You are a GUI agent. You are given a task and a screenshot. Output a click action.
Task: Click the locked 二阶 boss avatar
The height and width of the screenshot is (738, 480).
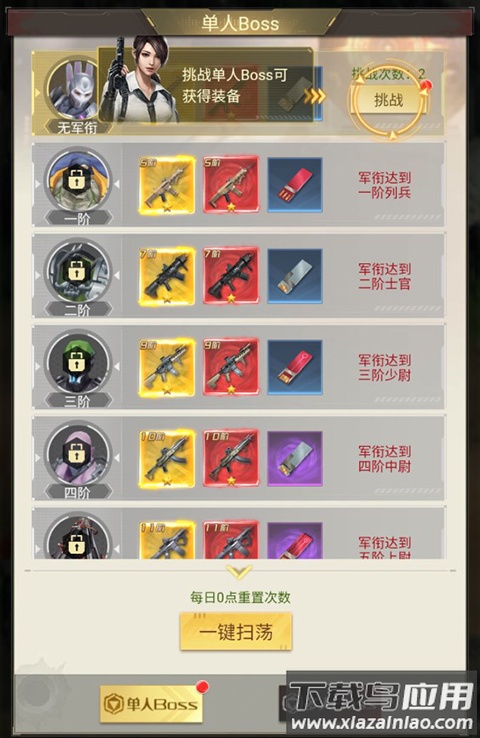tap(78, 272)
